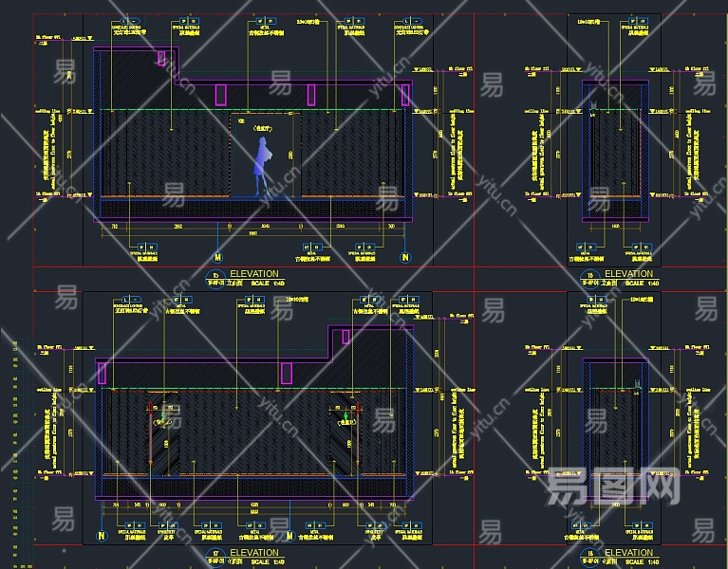Viewport: 728px width, 569px height.
Task: Click SCALE 1:40 text under the top-left elevation
Action: pyautogui.click(x=268, y=283)
